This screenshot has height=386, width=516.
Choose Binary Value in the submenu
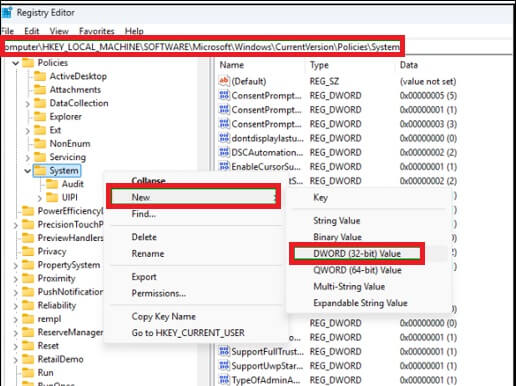coord(337,237)
